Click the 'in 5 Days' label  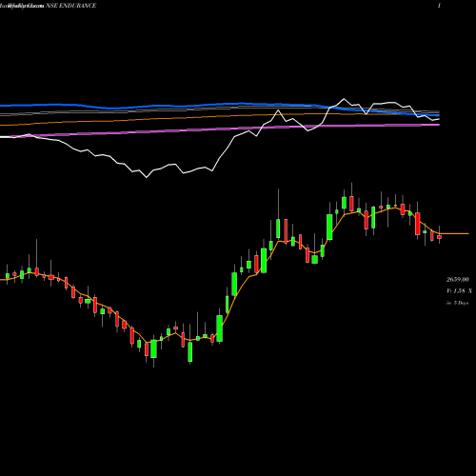(457, 303)
